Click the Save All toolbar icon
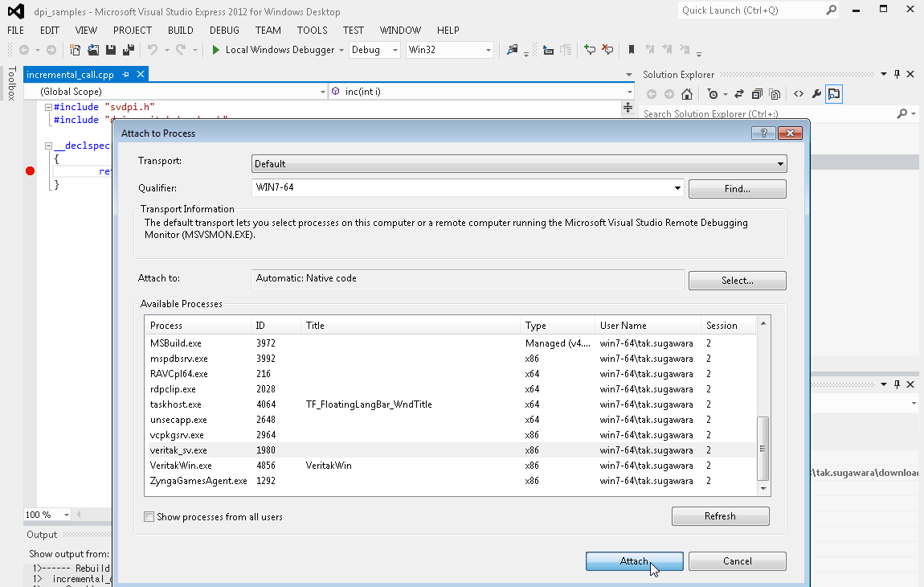924x587 pixels. [128, 50]
